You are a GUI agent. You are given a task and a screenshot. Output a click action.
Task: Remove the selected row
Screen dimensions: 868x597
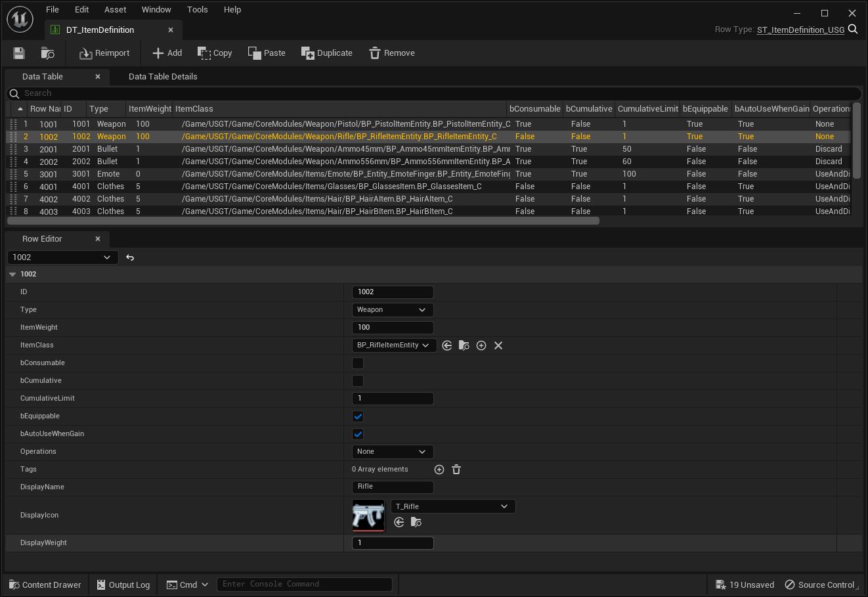tap(392, 53)
